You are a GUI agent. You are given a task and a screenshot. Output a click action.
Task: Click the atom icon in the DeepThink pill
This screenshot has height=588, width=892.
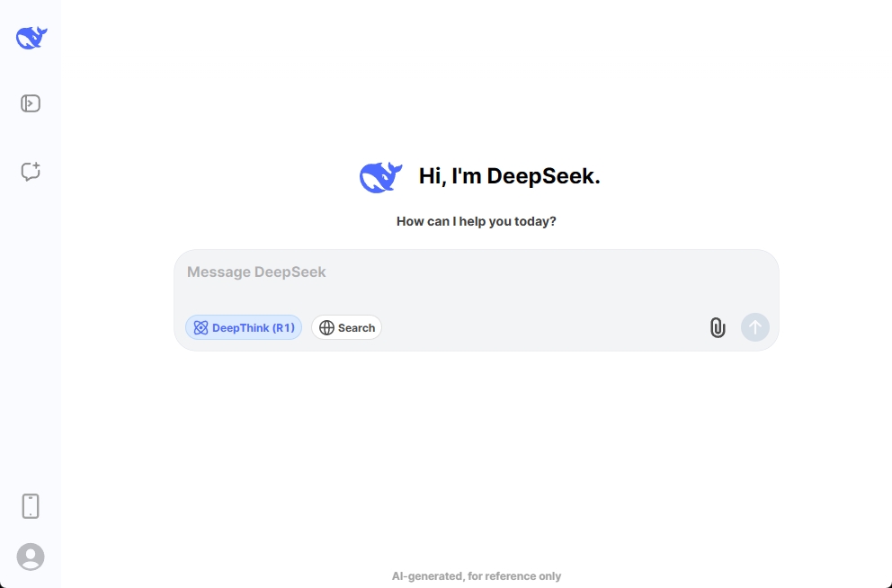coord(200,327)
